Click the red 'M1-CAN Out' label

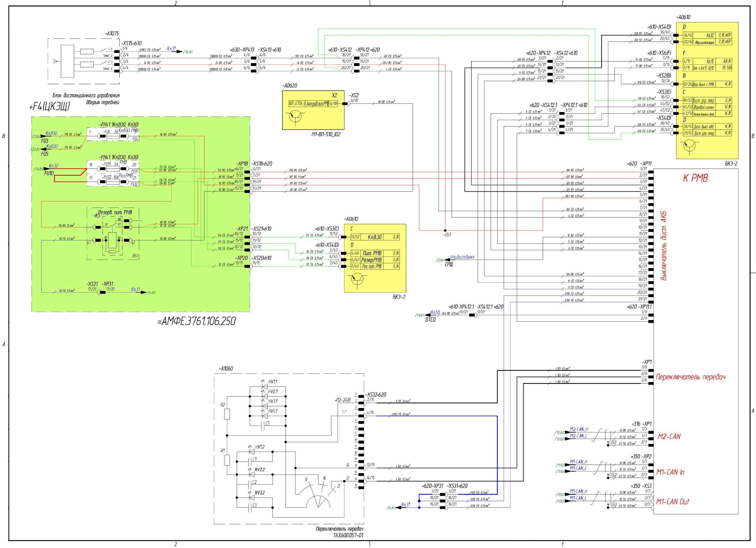tap(672, 502)
